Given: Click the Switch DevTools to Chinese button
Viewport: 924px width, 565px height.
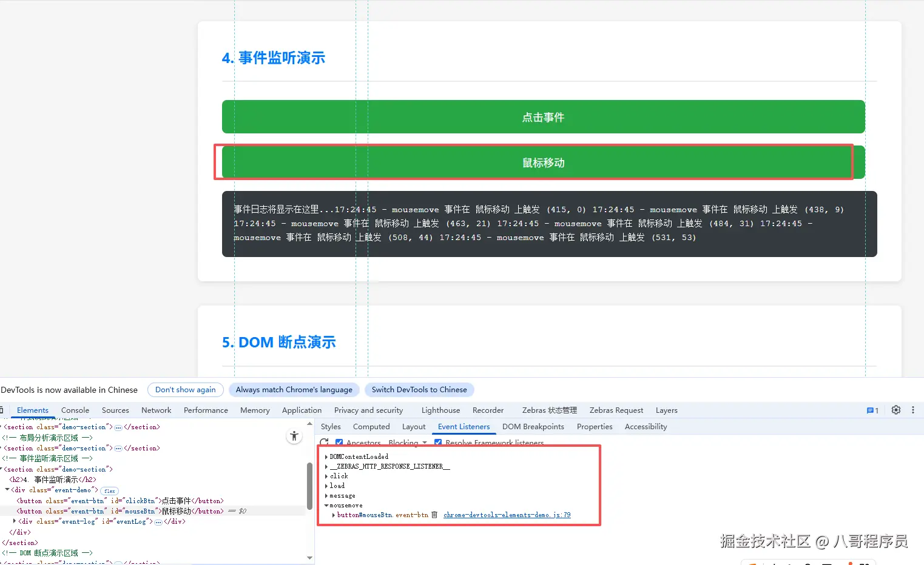Looking at the screenshot, I should 419,389.
